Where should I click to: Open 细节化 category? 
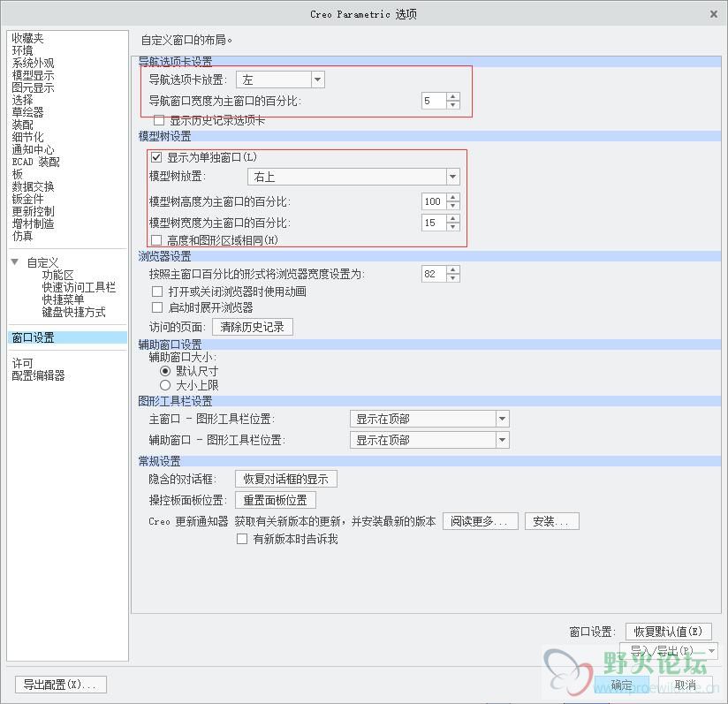(x=27, y=137)
